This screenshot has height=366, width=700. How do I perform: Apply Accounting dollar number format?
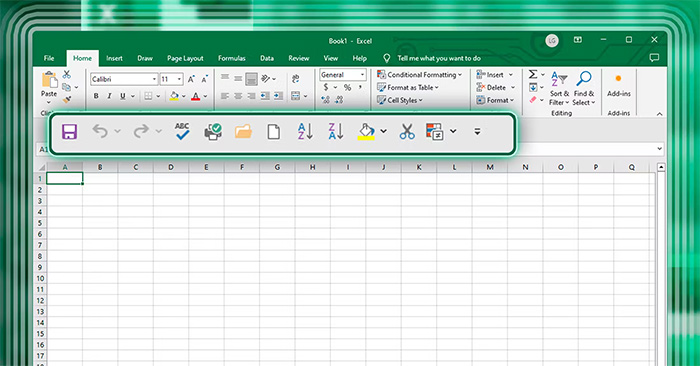pos(326,87)
